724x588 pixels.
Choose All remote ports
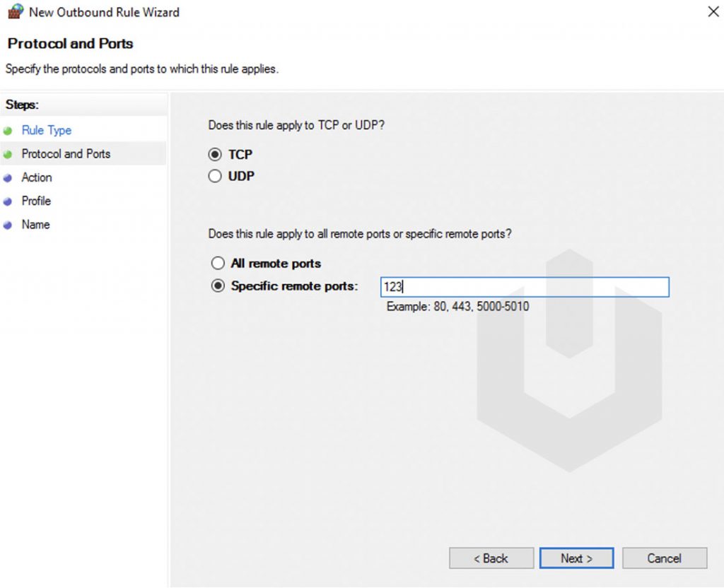point(218,263)
